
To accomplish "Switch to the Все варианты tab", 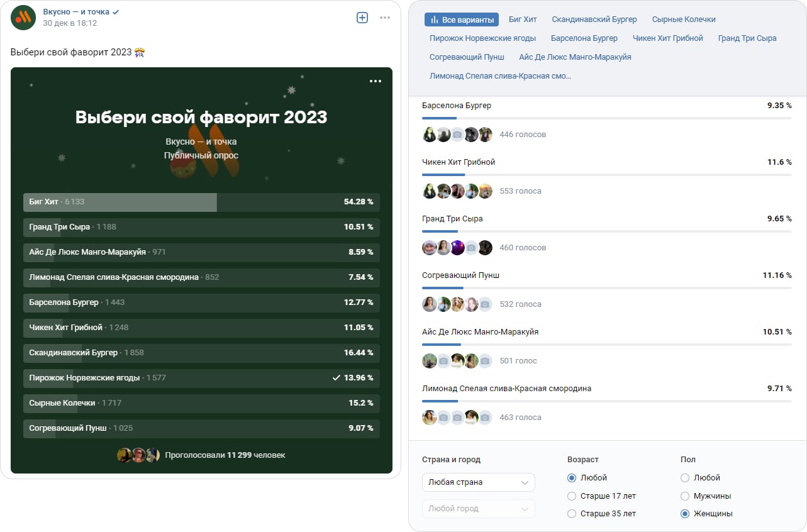I will 462,19.
